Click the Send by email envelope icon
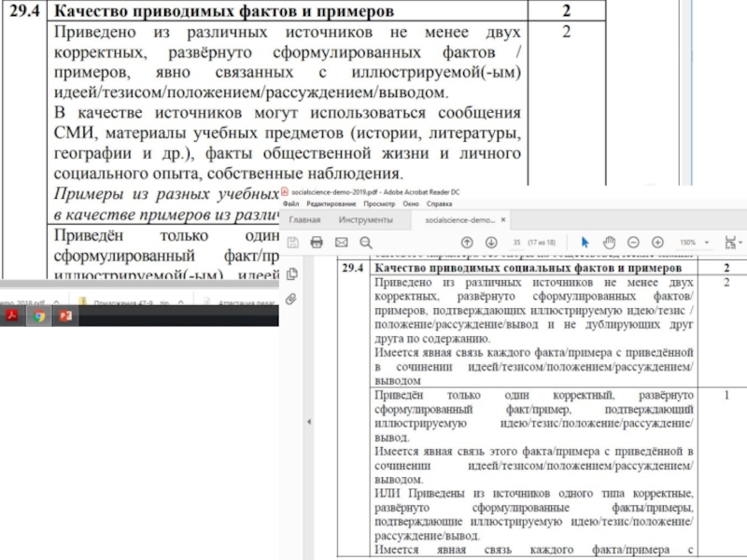The height and width of the screenshot is (560, 747). point(341,242)
